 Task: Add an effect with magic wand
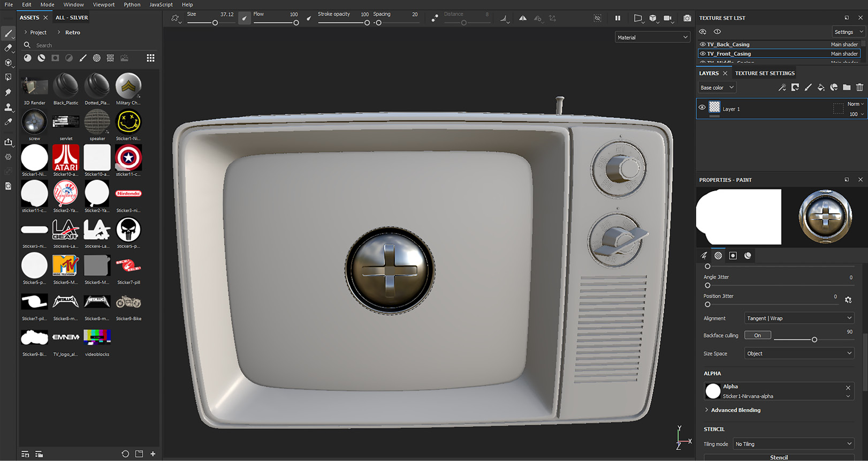tap(782, 87)
